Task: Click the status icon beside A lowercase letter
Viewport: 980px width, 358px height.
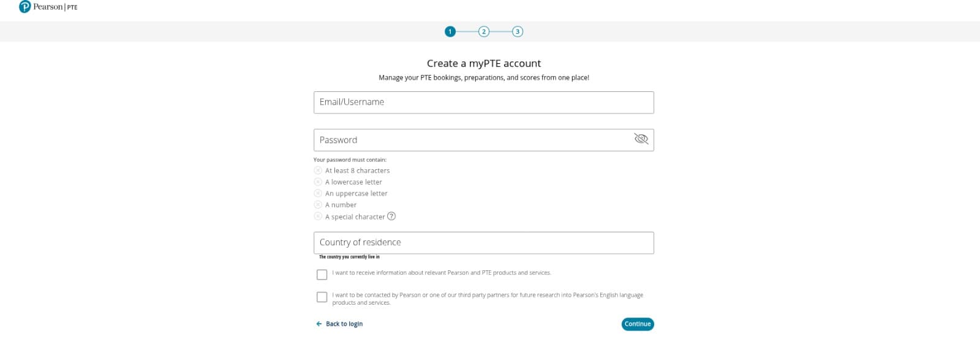Action: pos(318,181)
